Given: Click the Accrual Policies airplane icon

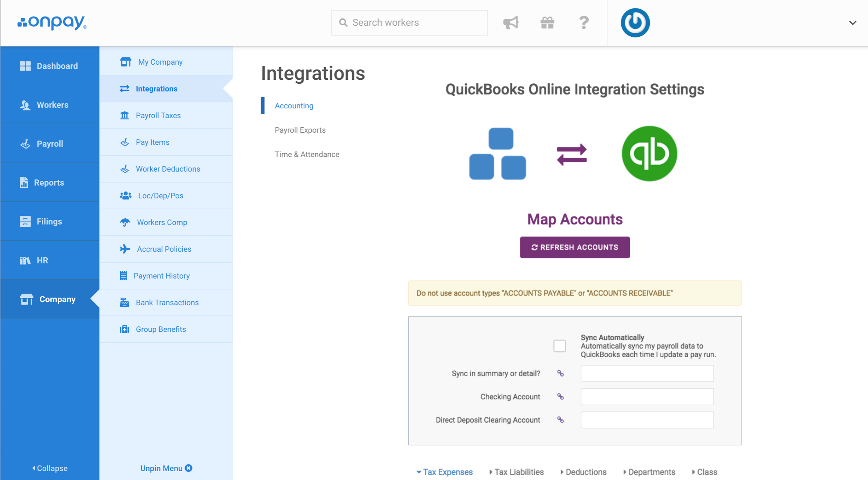Looking at the screenshot, I should 125,249.
